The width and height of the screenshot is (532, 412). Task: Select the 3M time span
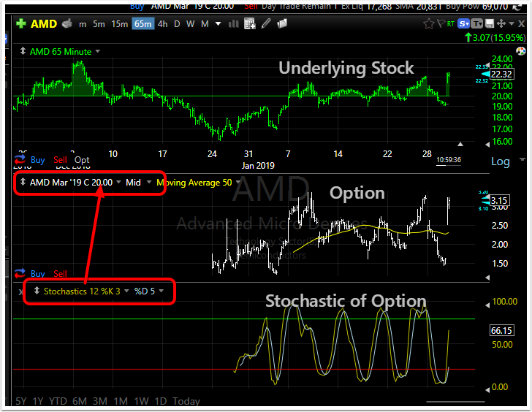(100, 401)
